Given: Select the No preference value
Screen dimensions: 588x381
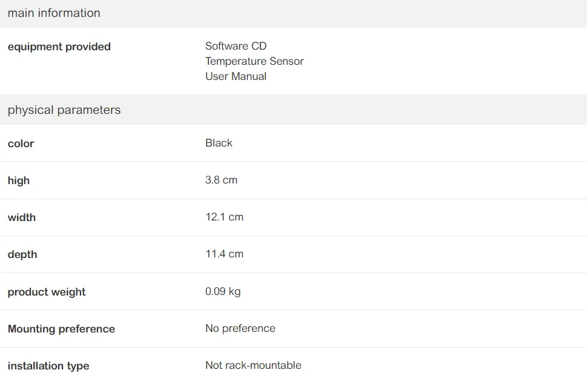Looking at the screenshot, I should pos(240,328).
